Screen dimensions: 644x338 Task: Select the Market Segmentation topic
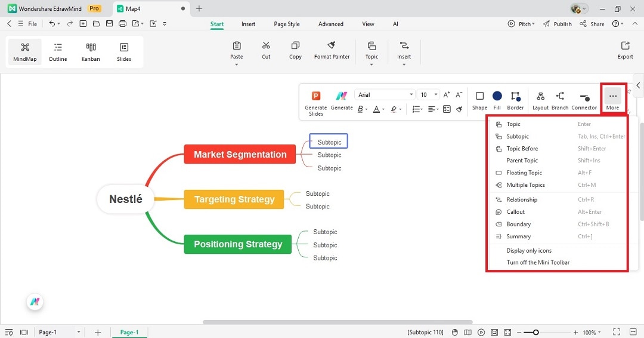(x=240, y=154)
